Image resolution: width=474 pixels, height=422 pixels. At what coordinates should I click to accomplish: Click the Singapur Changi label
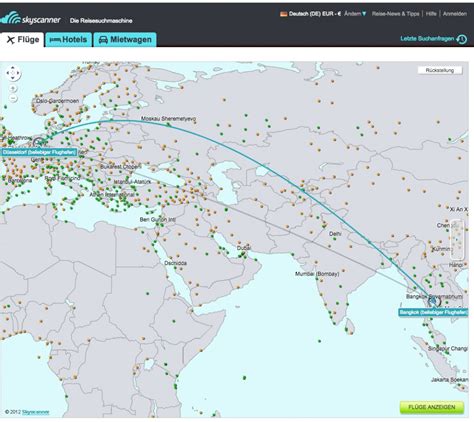(448, 348)
